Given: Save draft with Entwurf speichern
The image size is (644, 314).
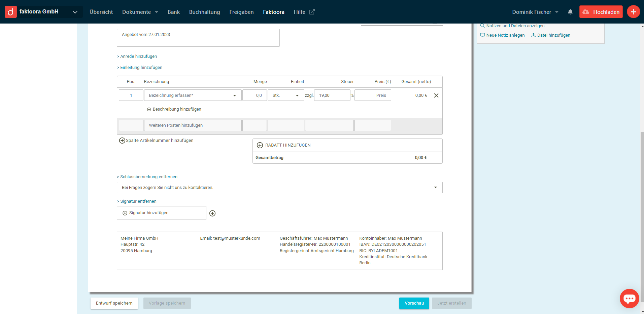Looking at the screenshot, I should click(x=114, y=303).
